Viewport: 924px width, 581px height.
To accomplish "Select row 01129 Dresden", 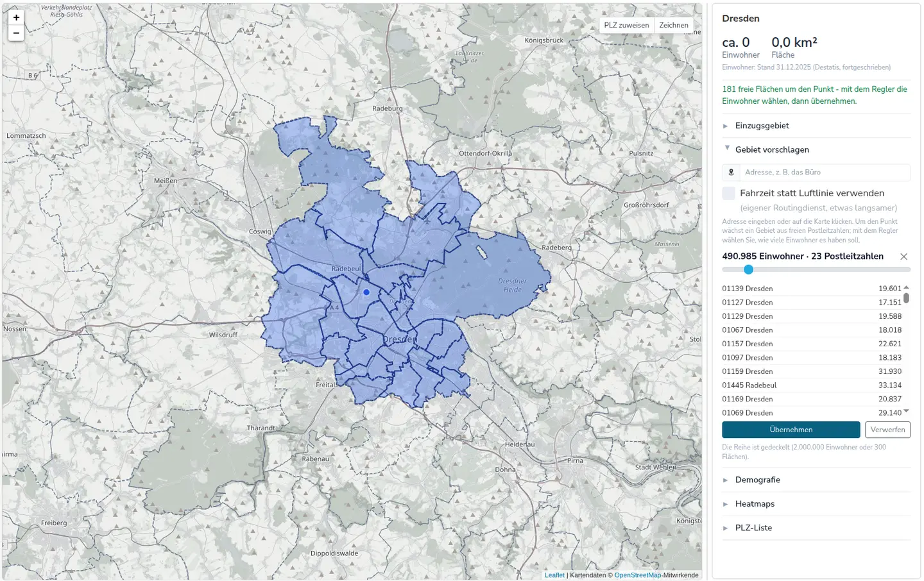I will click(812, 316).
